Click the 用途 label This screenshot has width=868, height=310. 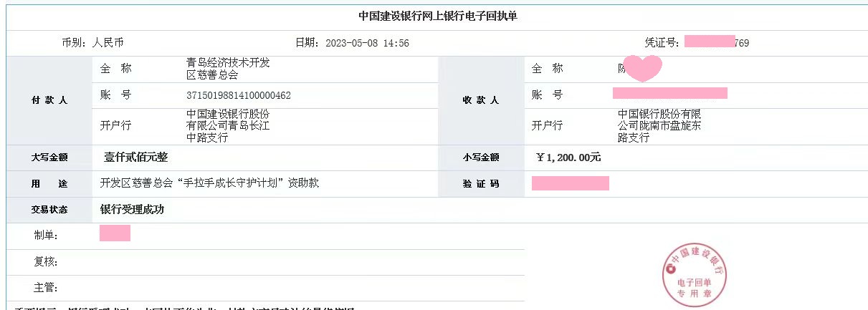point(49,183)
